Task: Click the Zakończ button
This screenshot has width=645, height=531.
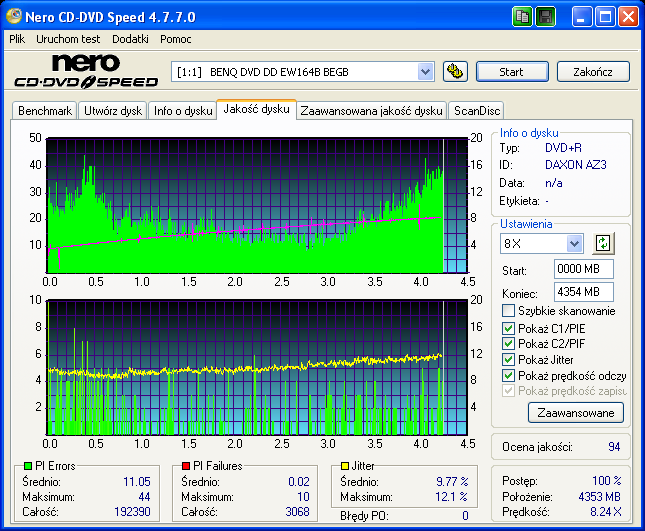Action: click(x=593, y=72)
